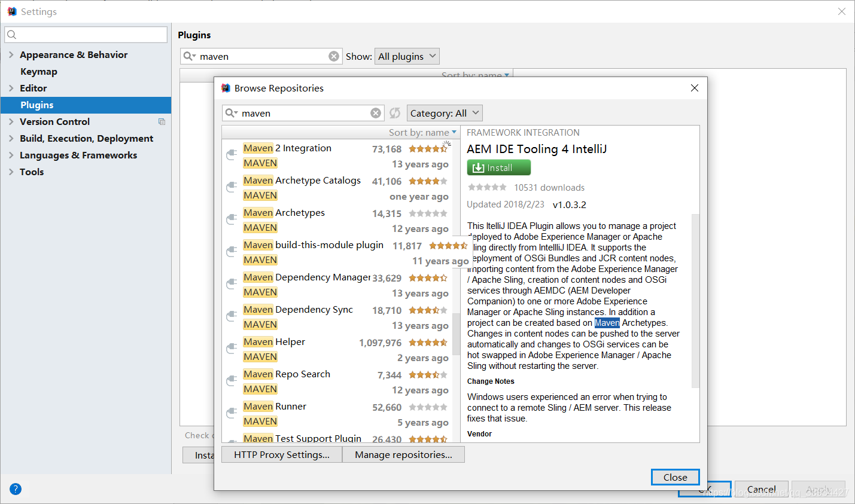Select Build, Execution, Deployment in settings tree

pos(86,138)
